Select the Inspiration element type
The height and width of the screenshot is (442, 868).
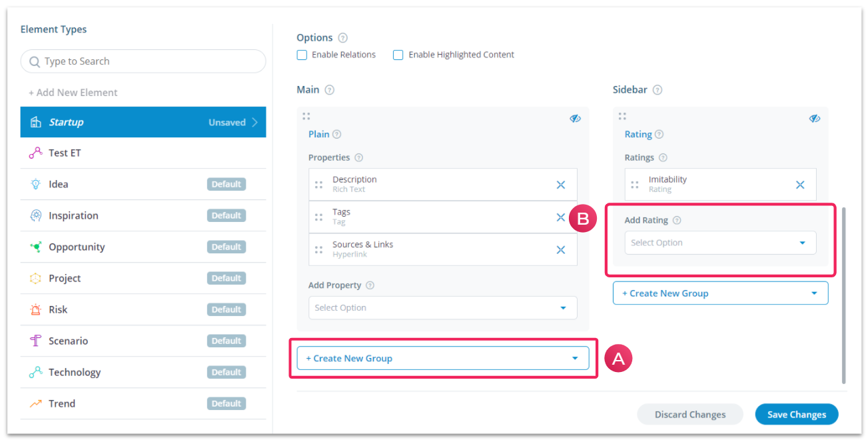coord(143,215)
